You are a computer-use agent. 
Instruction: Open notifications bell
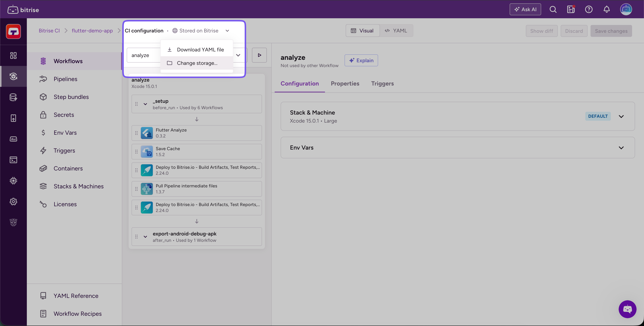tap(607, 10)
